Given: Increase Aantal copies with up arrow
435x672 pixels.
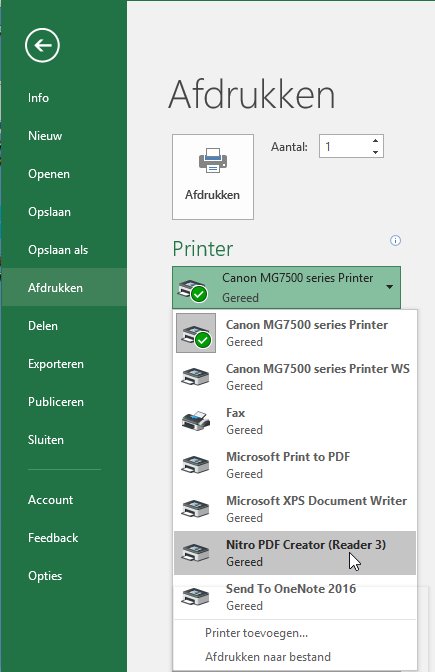Looking at the screenshot, I should pyautogui.click(x=375, y=141).
